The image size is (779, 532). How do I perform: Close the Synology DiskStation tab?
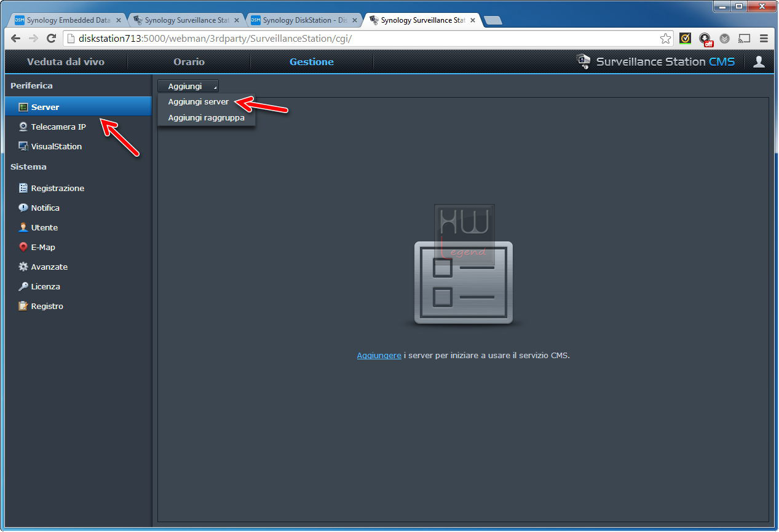pos(355,20)
